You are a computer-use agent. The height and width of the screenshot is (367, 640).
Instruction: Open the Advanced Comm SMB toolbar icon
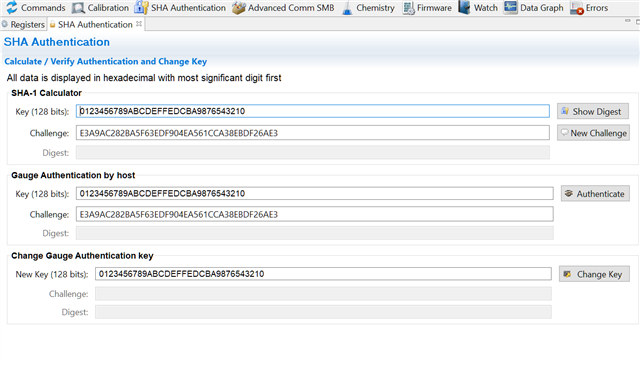[238, 8]
